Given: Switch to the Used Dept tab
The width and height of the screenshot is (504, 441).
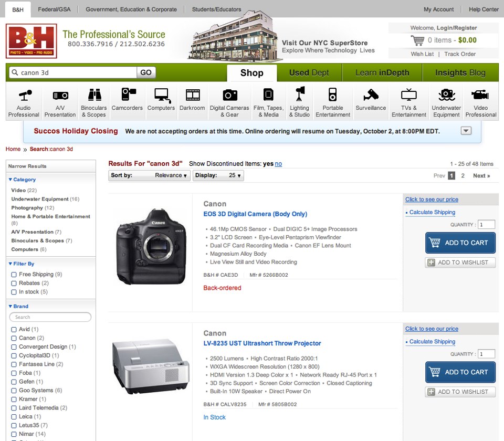Looking at the screenshot, I should [x=309, y=73].
